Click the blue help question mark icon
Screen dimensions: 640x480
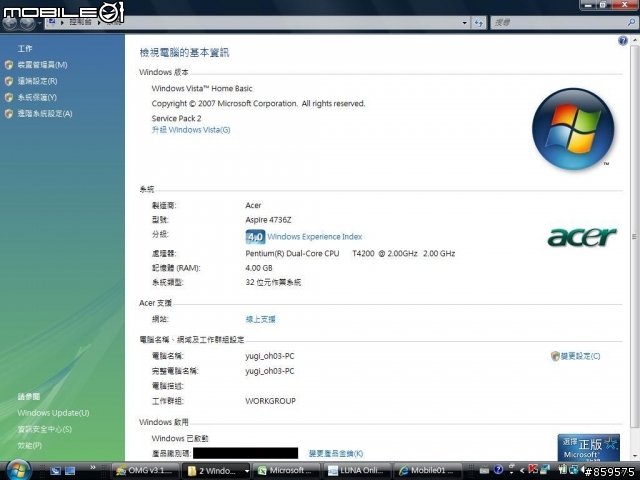pos(622,41)
